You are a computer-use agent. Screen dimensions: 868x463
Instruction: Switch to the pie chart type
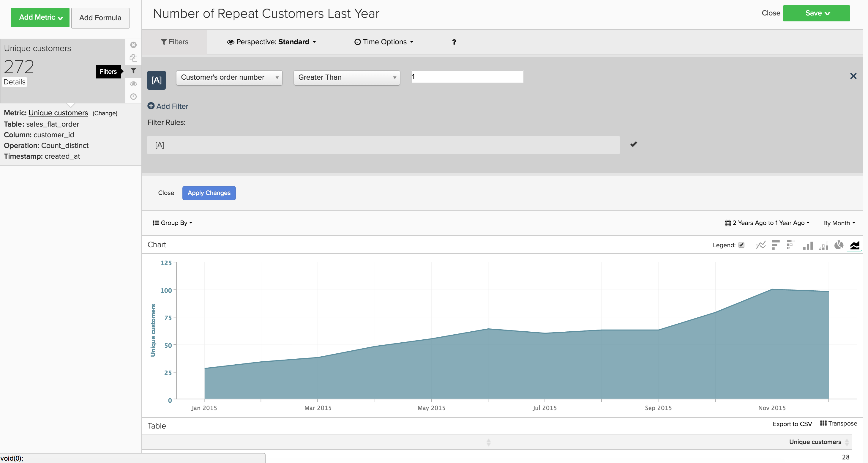[839, 245]
